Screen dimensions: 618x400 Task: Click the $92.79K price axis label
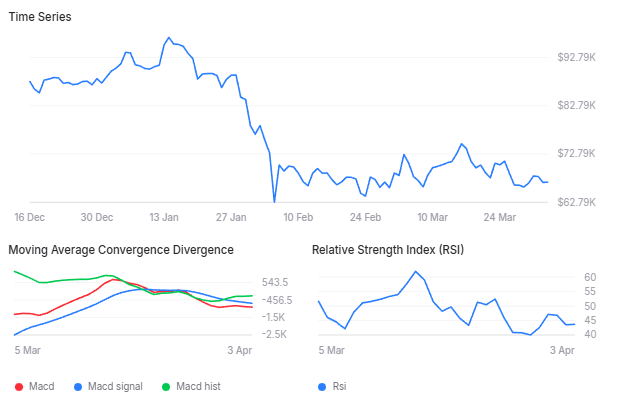pos(577,57)
